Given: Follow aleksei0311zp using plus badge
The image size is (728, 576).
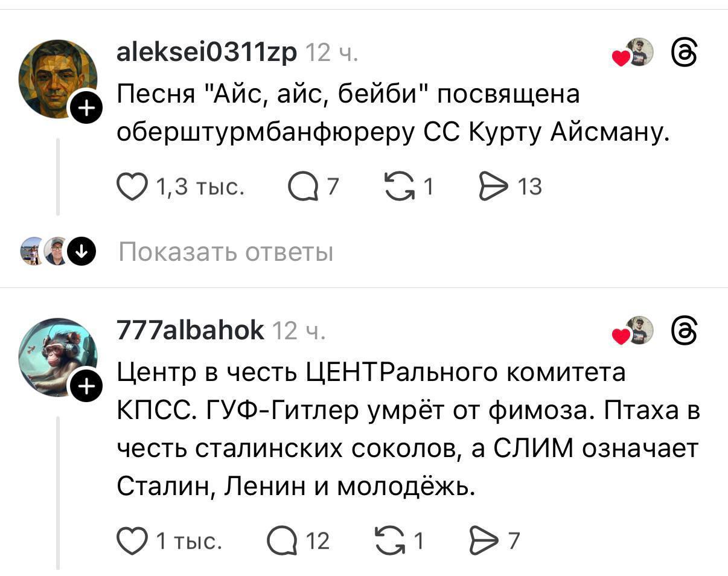Looking at the screenshot, I should coord(88,109).
